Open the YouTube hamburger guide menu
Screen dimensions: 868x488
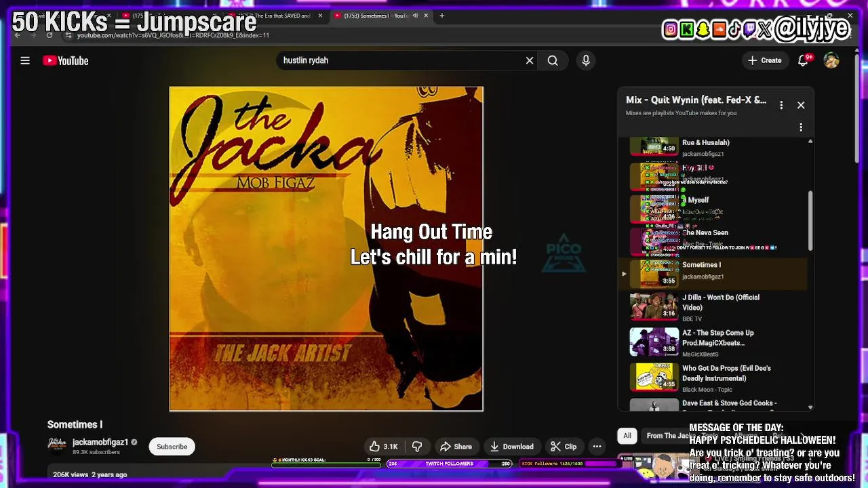click(25, 60)
